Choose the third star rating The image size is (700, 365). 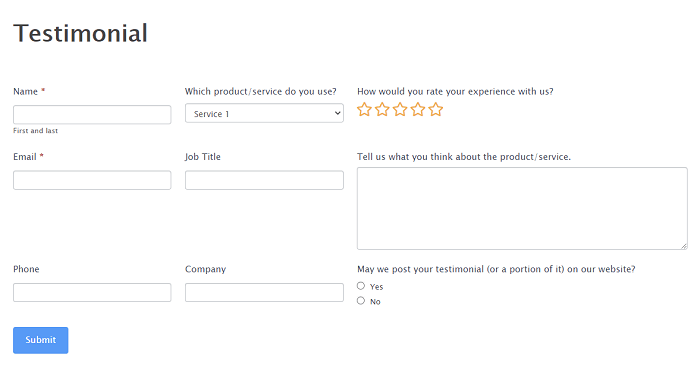click(400, 109)
